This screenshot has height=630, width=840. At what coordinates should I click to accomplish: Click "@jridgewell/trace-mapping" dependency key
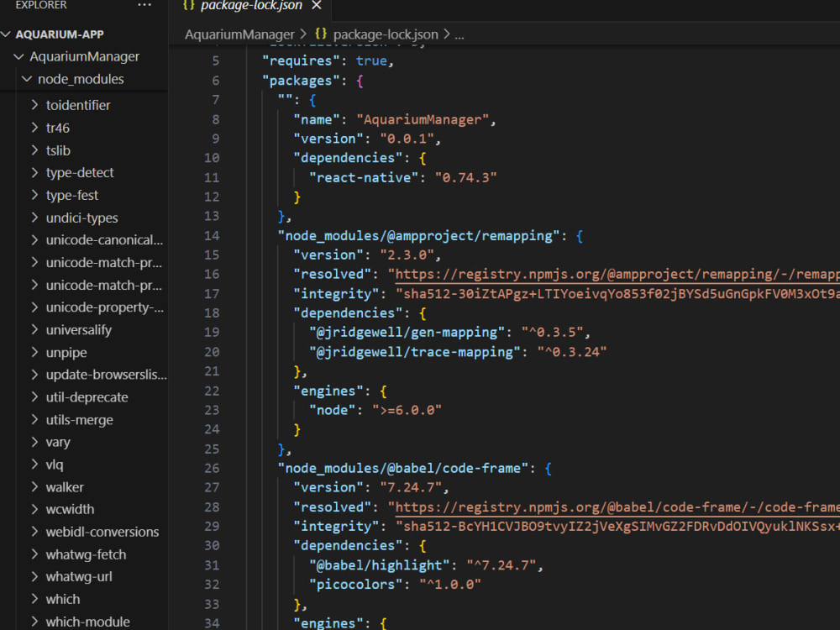(415, 352)
